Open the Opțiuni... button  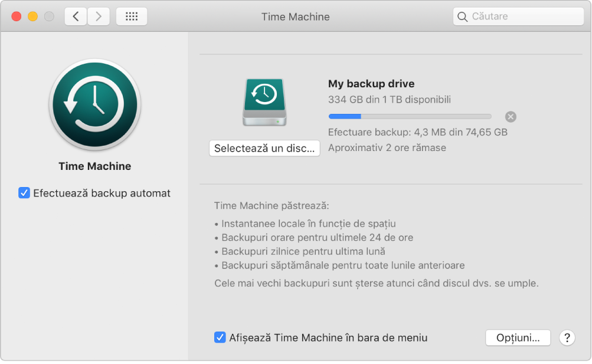(518, 337)
